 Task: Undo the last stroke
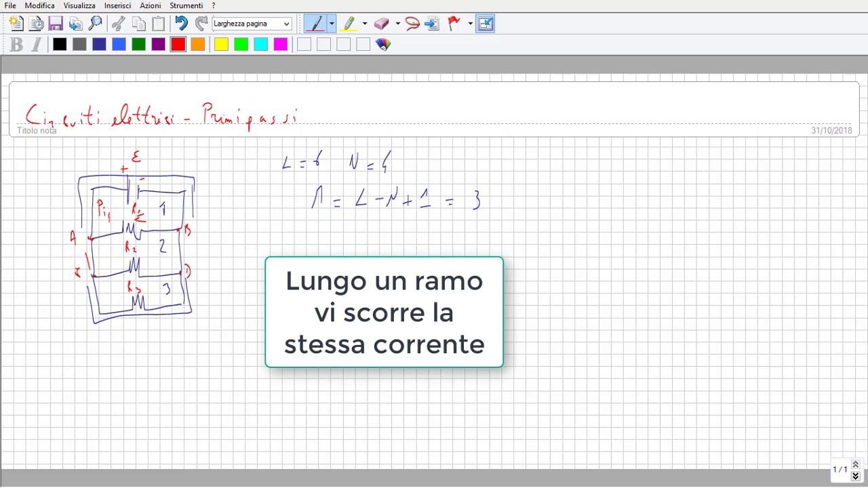tap(181, 24)
